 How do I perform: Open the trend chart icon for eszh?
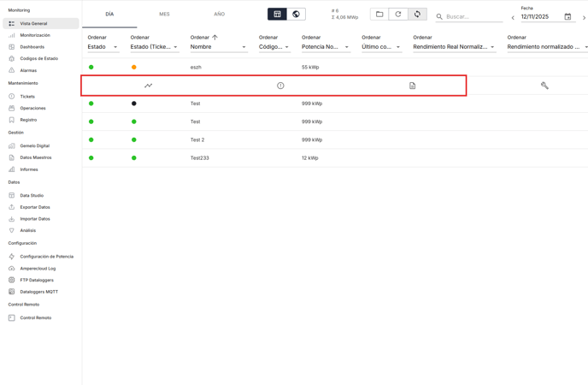click(148, 86)
